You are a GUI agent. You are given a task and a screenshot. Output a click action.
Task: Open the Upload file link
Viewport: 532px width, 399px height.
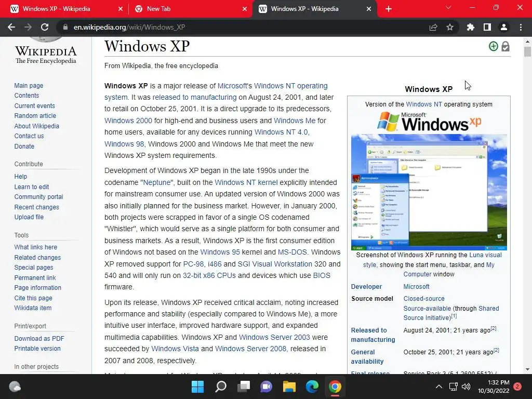pos(29,217)
